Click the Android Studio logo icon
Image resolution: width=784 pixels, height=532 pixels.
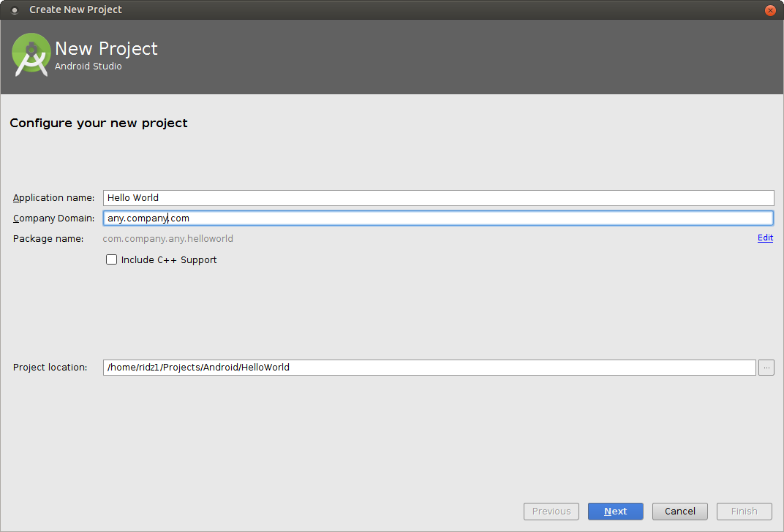click(x=31, y=55)
